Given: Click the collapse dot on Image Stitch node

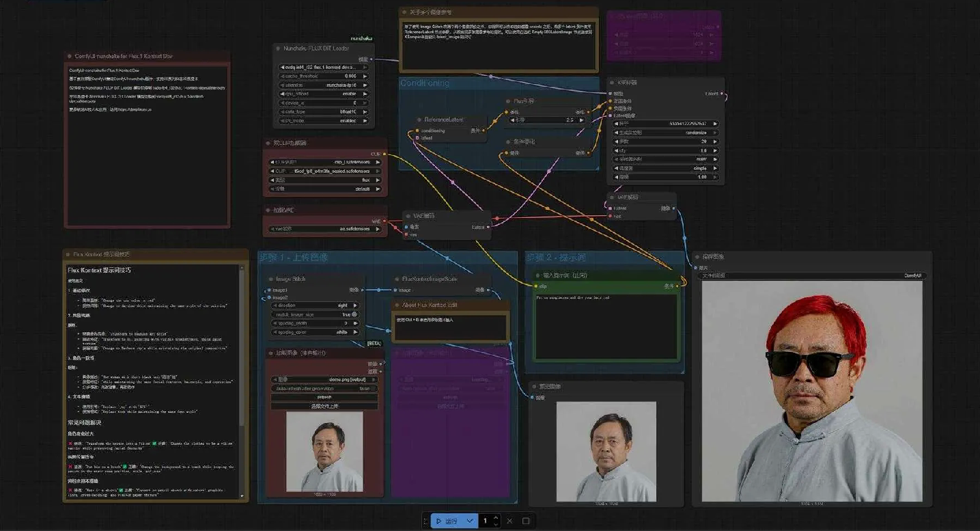Looking at the screenshot, I should (270, 280).
